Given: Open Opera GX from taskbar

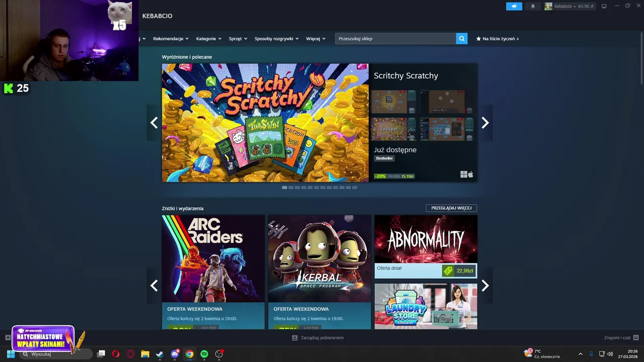Looking at the screenshot, I should coord(130,354).
